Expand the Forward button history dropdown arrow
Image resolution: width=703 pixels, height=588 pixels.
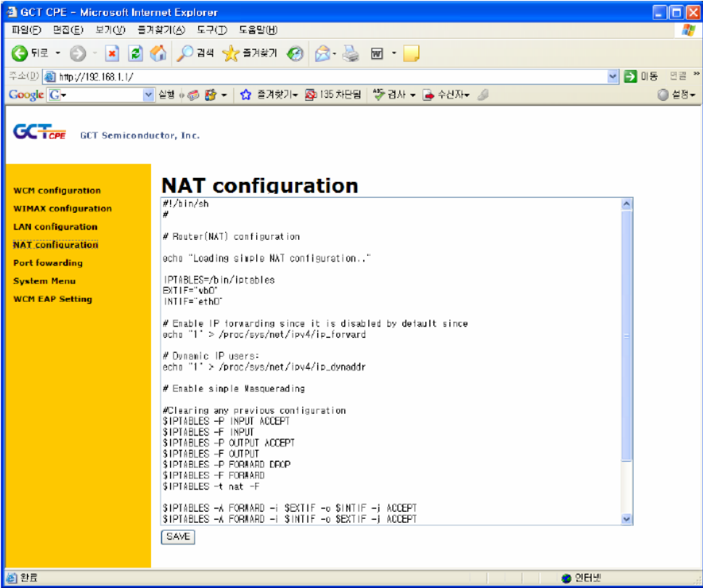(x=95, y=53)
